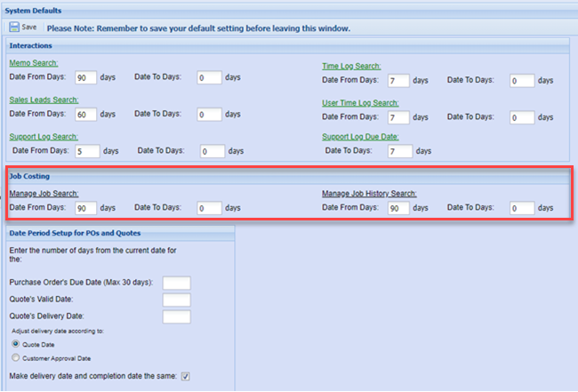Click the Save floppy disk icon
This screenshot has width=578, height=392.
[14, 27]
